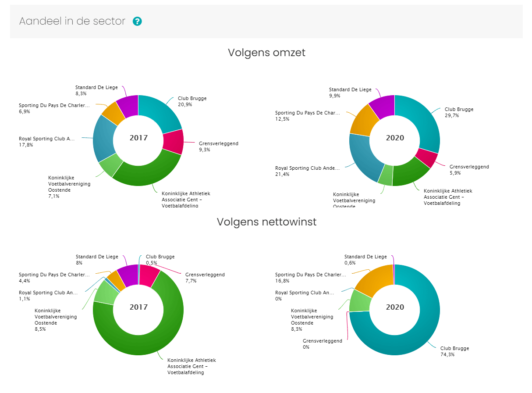This screenshot has height=393, width=532.
Task: Click the light green Oostende 8,3% slice in 2020 nettowinst
Action: click(x=360, y=301)
